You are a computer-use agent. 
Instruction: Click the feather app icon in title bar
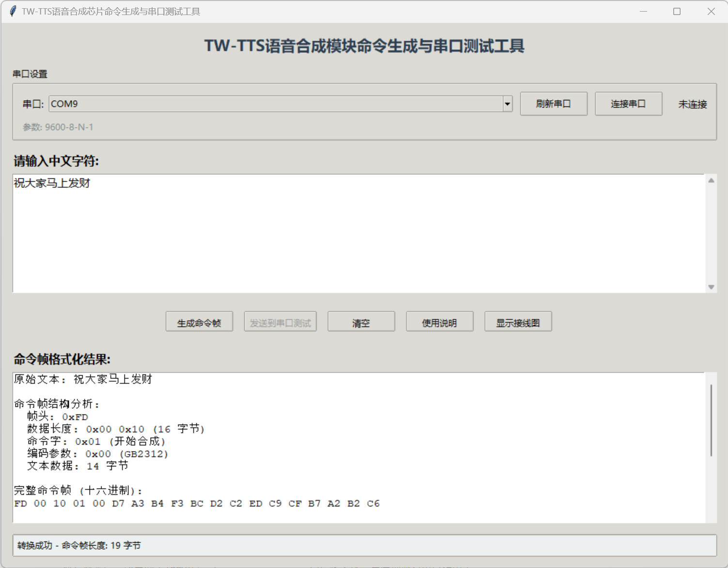pyautogui.click(x=13, y=11)
